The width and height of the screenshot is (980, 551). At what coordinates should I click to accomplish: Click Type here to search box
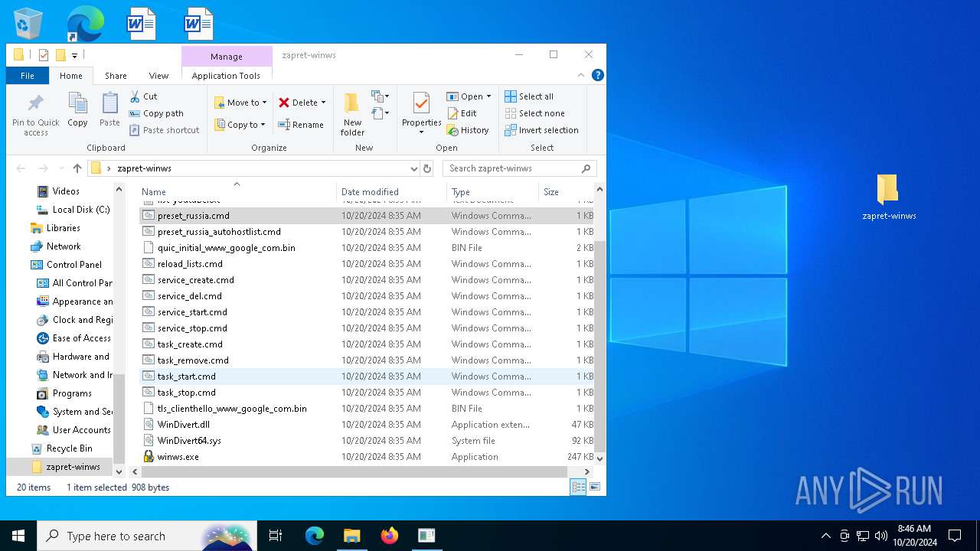(145, 536)
